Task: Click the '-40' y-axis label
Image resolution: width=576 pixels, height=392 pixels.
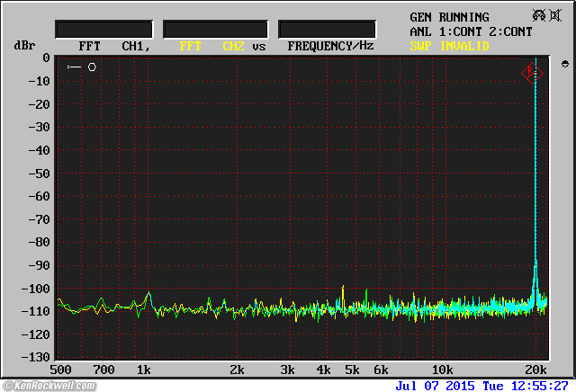Action: pyautogui.click(x=39, y=150)
